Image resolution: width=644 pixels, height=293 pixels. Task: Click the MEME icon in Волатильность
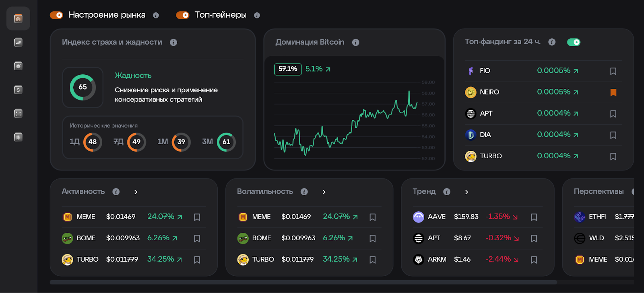point(243,217)
